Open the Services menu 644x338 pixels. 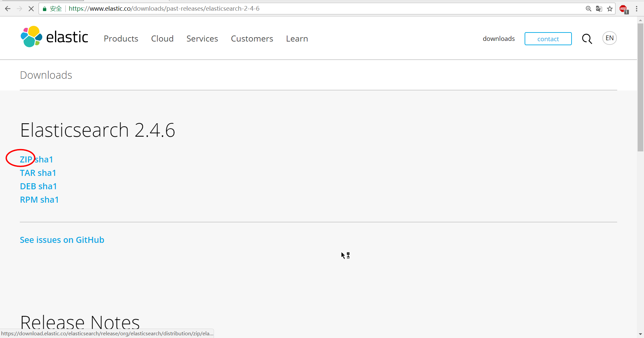click(x=202, y=39)
